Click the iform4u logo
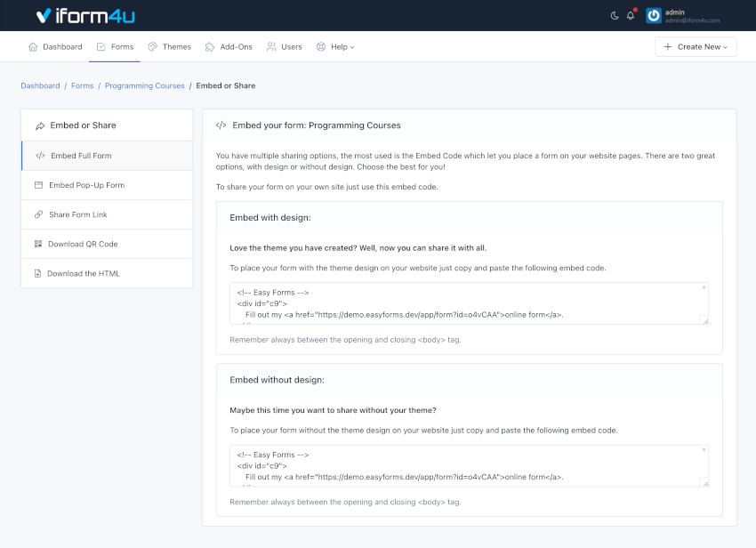Screen dimensions: 756x548 [85, 15]
